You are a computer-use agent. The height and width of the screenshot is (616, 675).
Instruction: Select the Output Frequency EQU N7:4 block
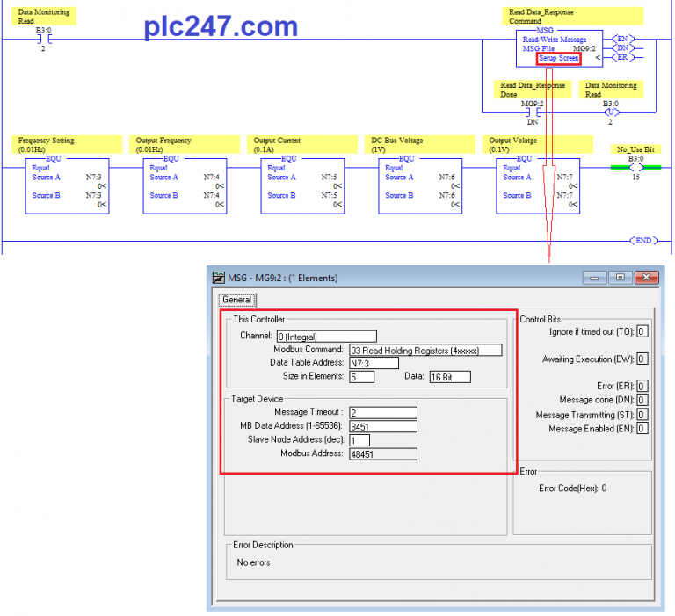click(185, 185)
